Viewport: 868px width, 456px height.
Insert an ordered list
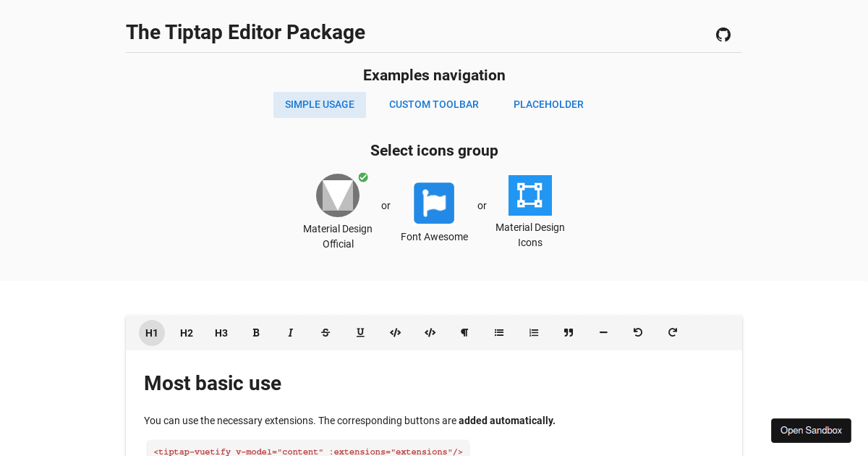(534, 332)
